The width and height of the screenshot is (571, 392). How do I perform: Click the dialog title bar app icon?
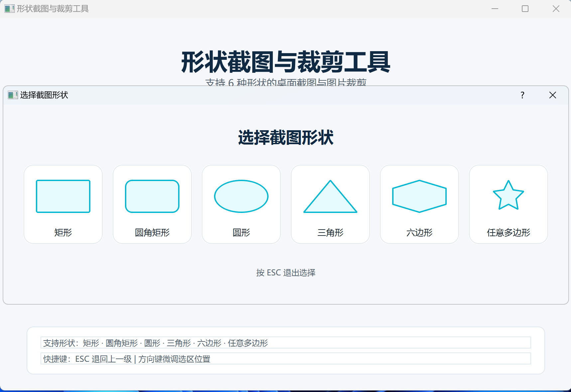click(13, 95)
